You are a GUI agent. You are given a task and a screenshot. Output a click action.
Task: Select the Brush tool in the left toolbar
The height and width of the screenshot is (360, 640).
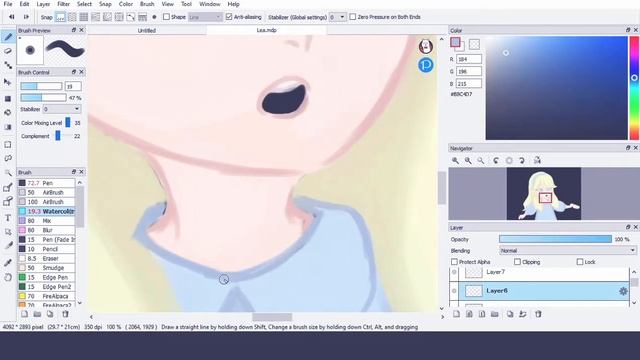pos(8,38)
